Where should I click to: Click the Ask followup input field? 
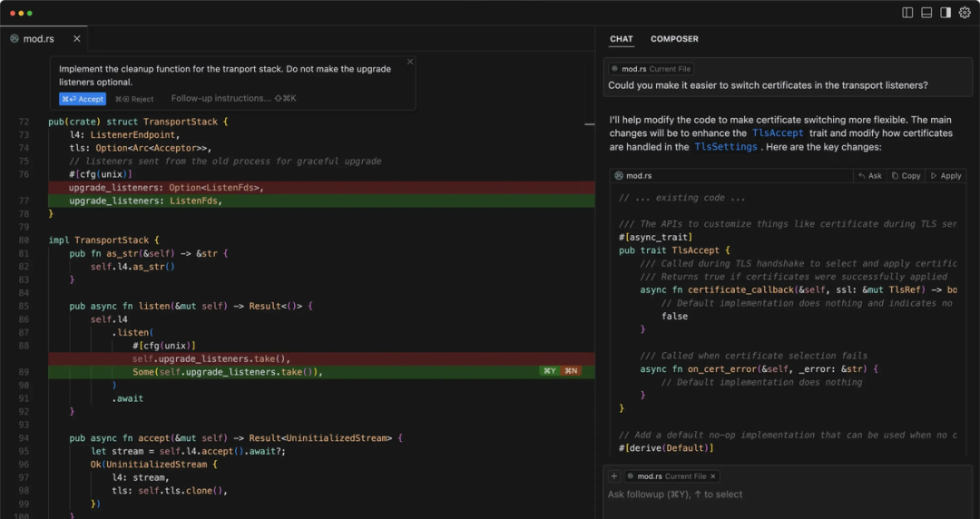coord(788,494)
